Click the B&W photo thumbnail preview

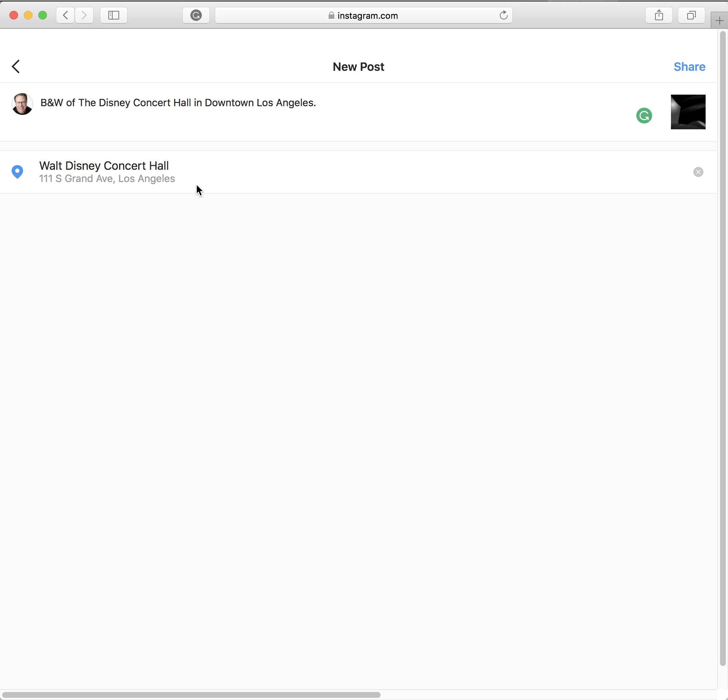click(688, 112)
